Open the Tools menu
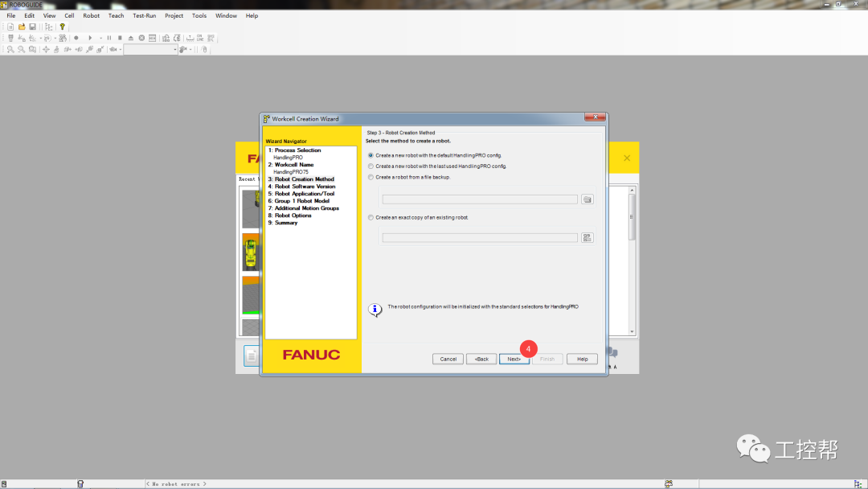The height and width of the screenshot is (489, 868). [199, 15]
